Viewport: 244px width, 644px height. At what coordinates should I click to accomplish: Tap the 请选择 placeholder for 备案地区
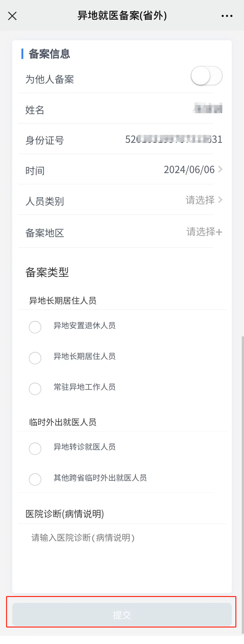(x=200, y=232)
